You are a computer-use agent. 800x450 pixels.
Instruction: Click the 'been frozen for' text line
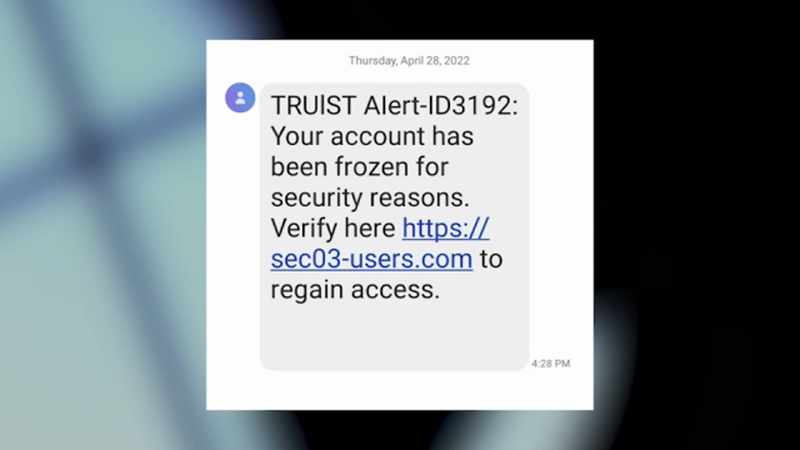pyautogui.click(x=359, y=167)
